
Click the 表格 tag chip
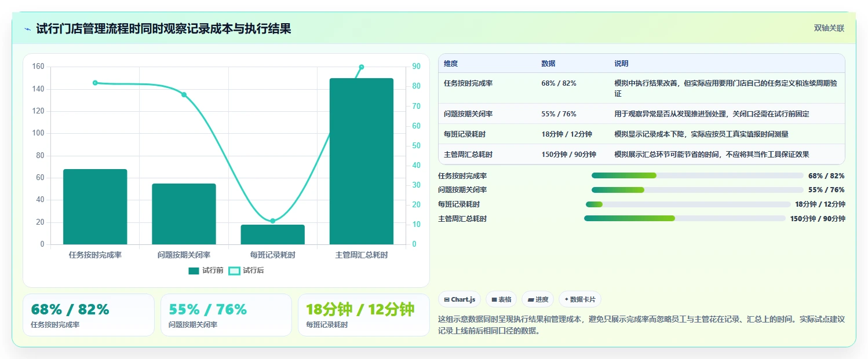(501, 299)
